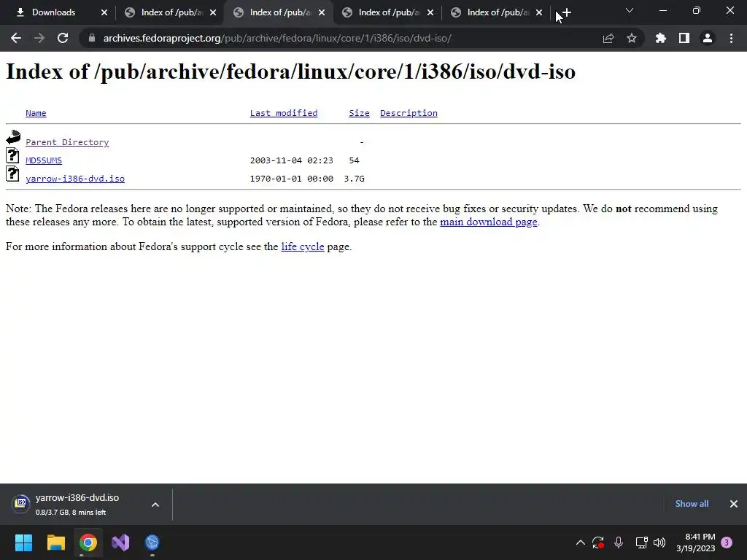
Task: Expand download item options chevron
Action: (x=155, y=505)
